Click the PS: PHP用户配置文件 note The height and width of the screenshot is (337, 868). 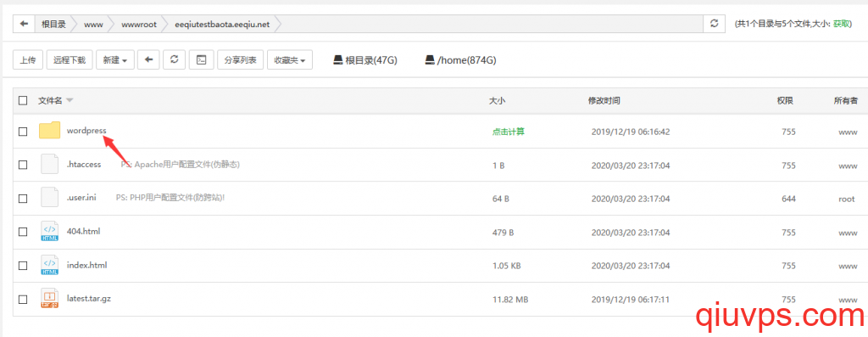click(x=170, y=197)
